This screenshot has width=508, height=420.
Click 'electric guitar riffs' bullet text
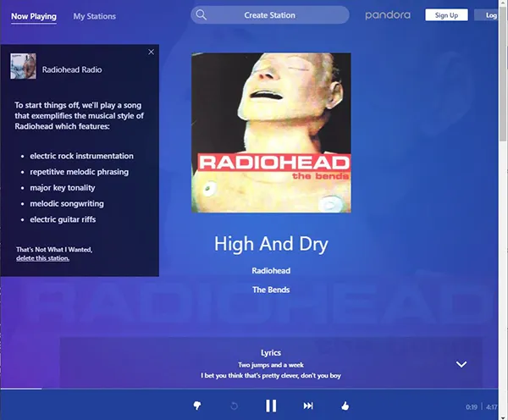click(x=63, y=219)
